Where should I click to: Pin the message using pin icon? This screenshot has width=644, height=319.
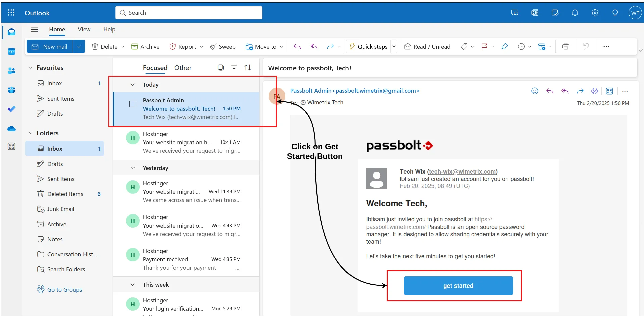pos(504,47)
